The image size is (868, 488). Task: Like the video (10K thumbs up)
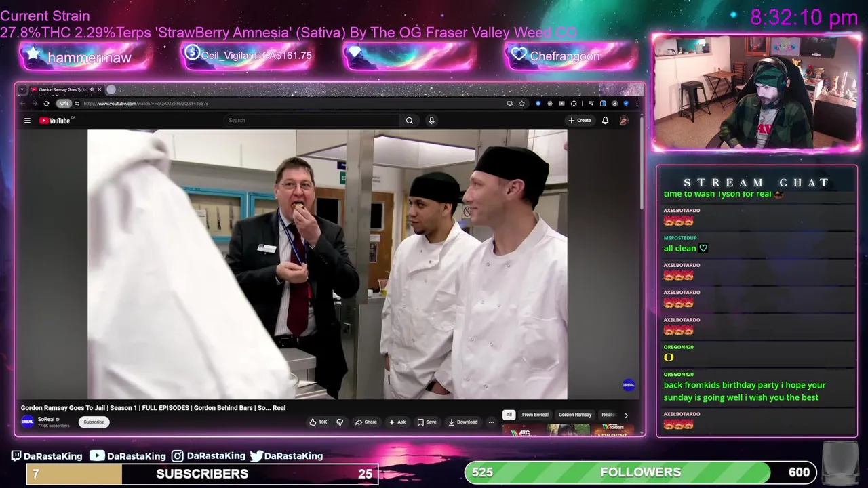318,422
